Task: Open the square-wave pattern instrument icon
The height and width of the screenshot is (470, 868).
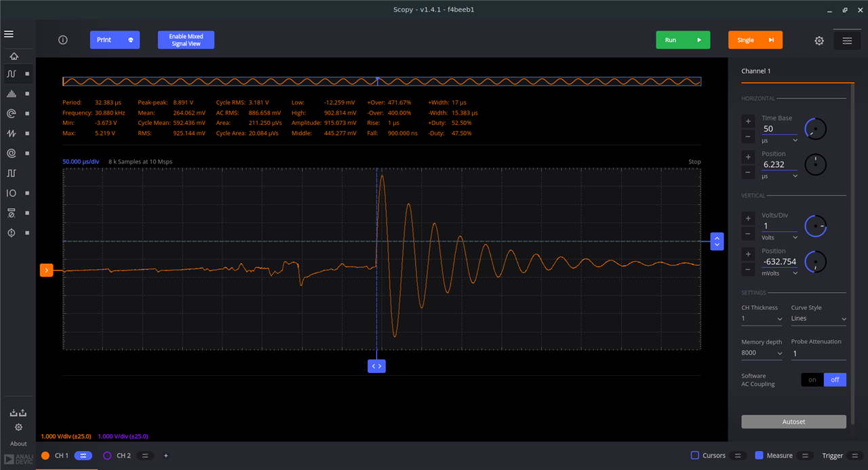Action: pos(12,173)
